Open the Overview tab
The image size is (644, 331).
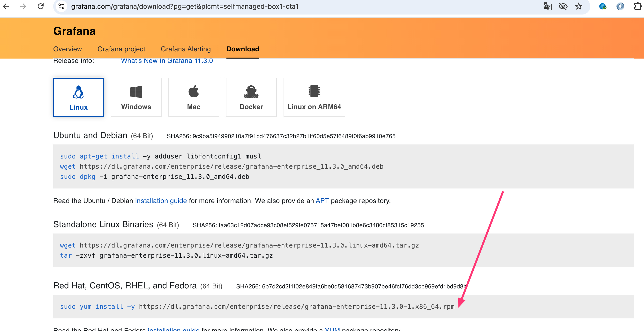tap(67, 49)
